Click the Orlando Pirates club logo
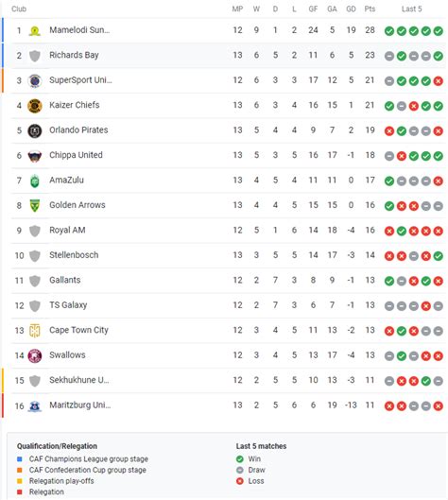The height and width of the screenshot is (500, 448). (35, 130)
